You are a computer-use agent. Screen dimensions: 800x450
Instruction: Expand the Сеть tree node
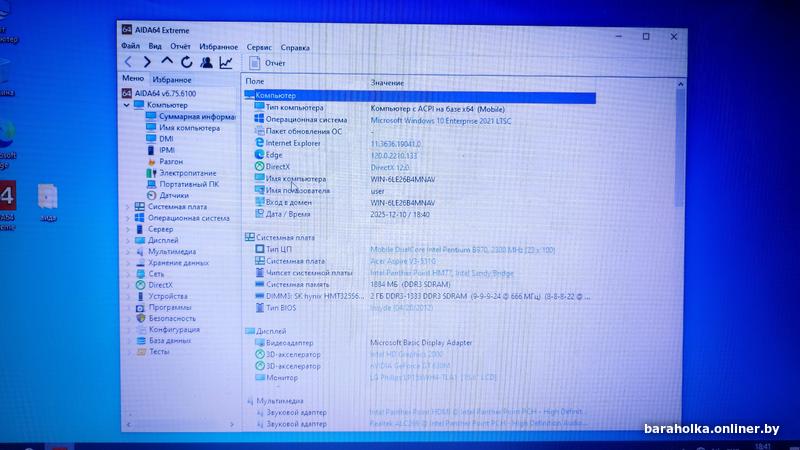click(x=128, y=274)
